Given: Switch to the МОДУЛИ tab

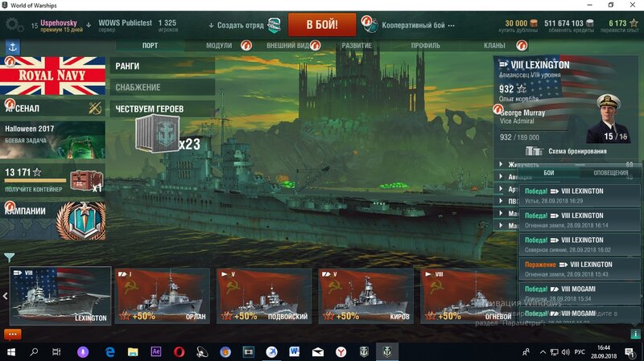Looking at the screenshot, I should 219,46.
